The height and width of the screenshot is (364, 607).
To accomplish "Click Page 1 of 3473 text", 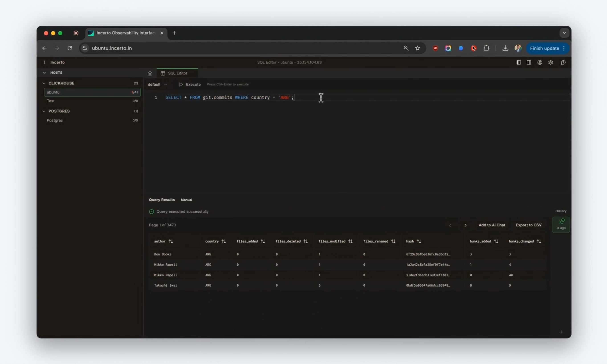I will click(x=162, y=225).
